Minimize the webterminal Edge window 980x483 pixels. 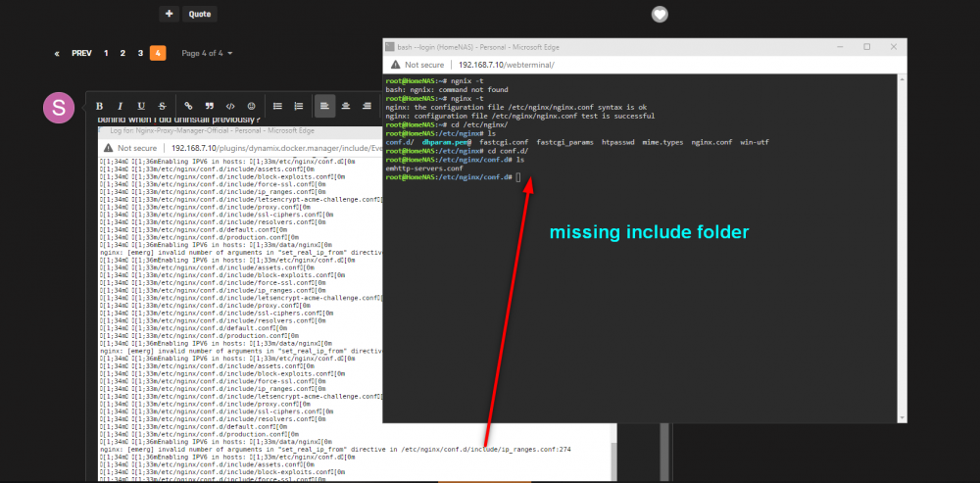click(840, 47)
